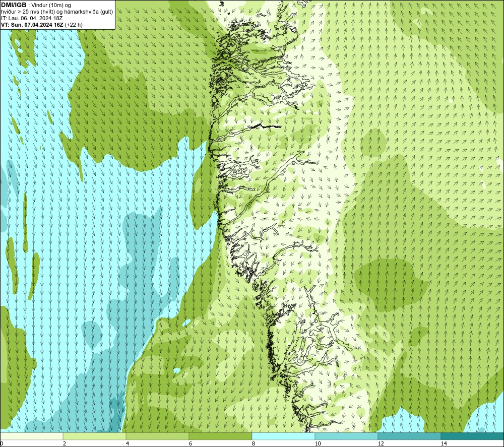
Task: Click the 10–12 m/s cyan legend swatch
Action: pos(347,436)
